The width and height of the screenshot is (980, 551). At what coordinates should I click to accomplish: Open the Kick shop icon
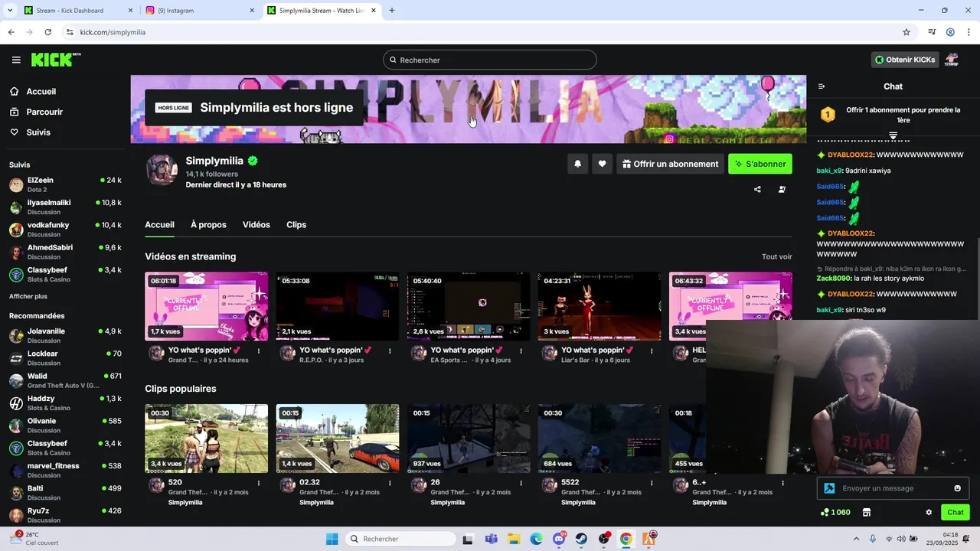coord(867,513)
